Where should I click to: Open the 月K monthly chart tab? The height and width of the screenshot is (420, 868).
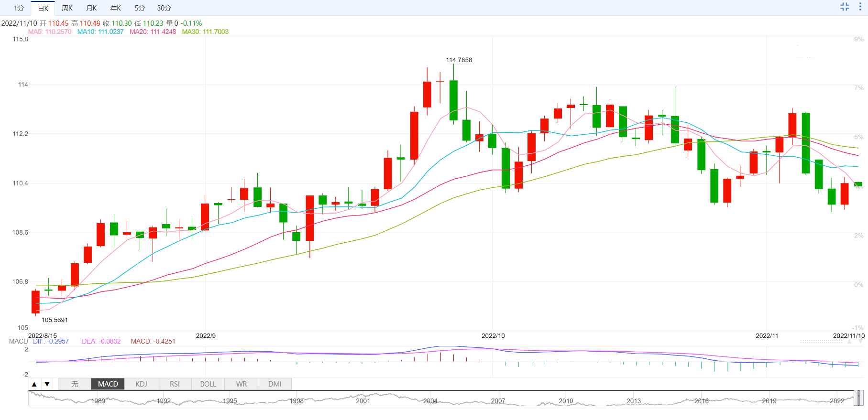click(91, 8)
